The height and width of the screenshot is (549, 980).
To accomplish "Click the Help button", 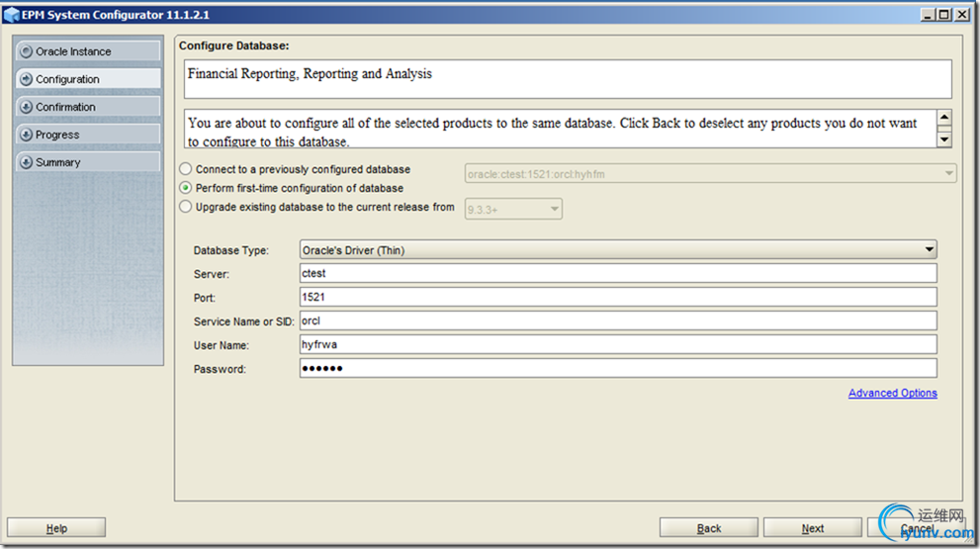I will click(x=56, y=528).
